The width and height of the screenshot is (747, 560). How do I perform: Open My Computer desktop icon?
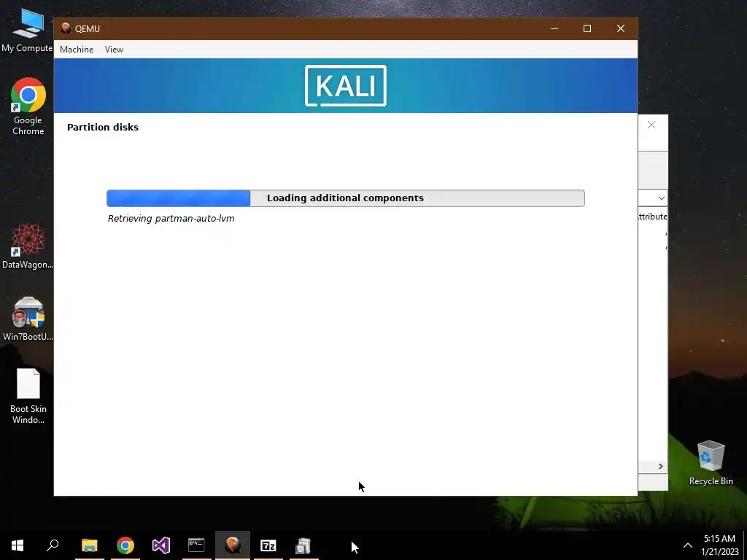(27, 31)
